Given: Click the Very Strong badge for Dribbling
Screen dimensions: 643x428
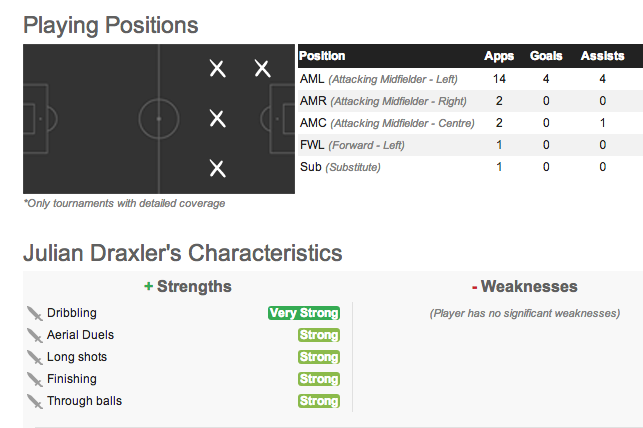Looking at the screenshot, I should [304, 313].
